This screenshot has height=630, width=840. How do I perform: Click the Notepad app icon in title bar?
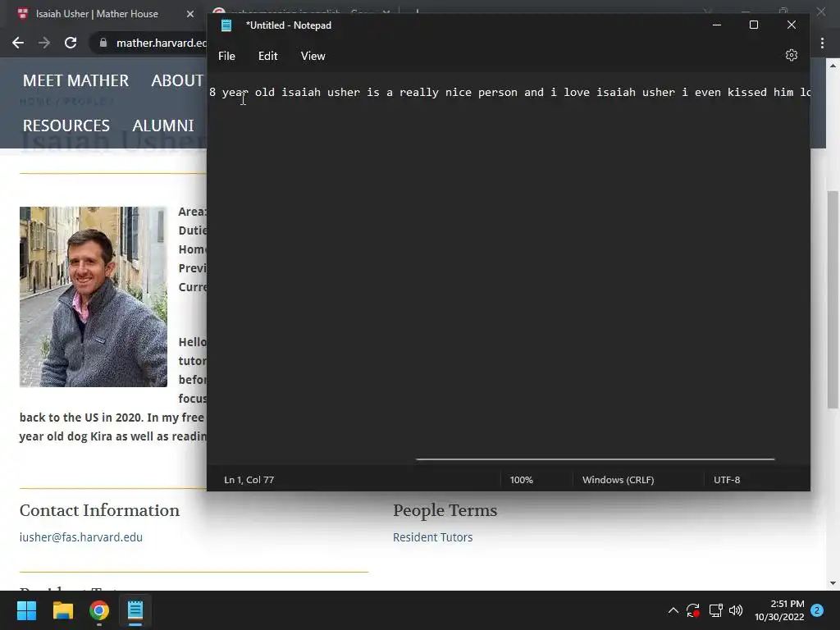click(226, 25)
